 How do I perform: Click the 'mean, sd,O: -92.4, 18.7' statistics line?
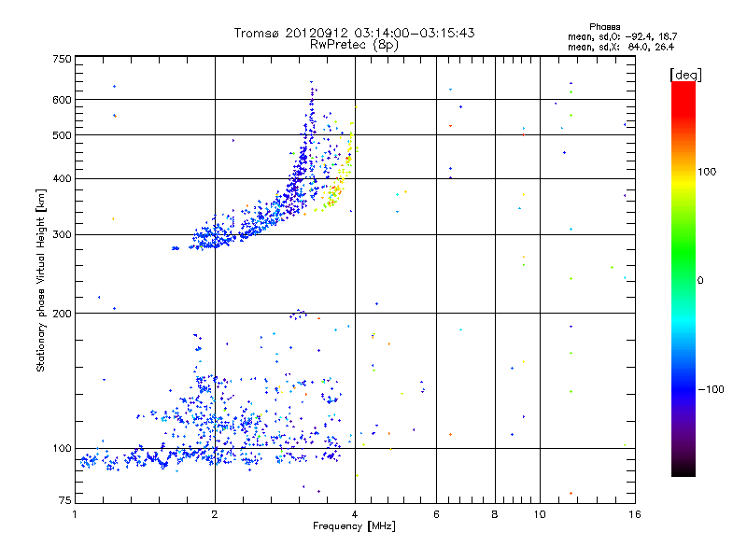(x=622, y=36)
